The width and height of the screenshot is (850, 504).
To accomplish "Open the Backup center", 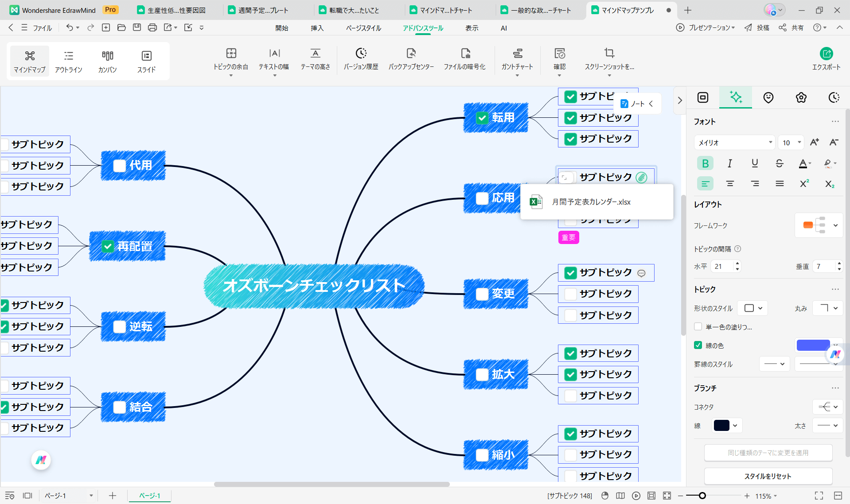I will click(x=411, y=60).
